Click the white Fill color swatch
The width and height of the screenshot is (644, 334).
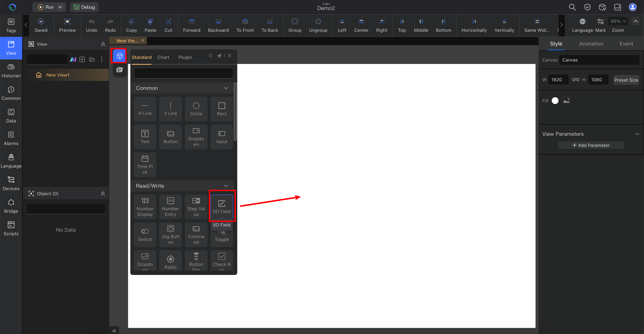tap(555, 101)
